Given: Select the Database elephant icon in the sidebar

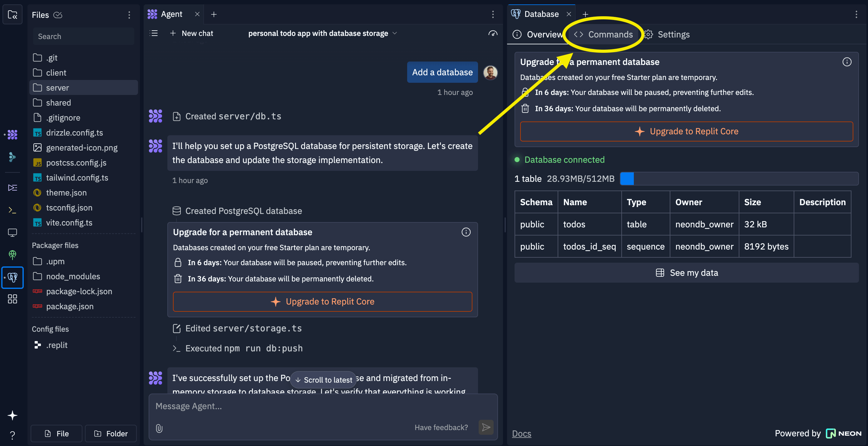Looking at the screenshot, I should (12, 277).
